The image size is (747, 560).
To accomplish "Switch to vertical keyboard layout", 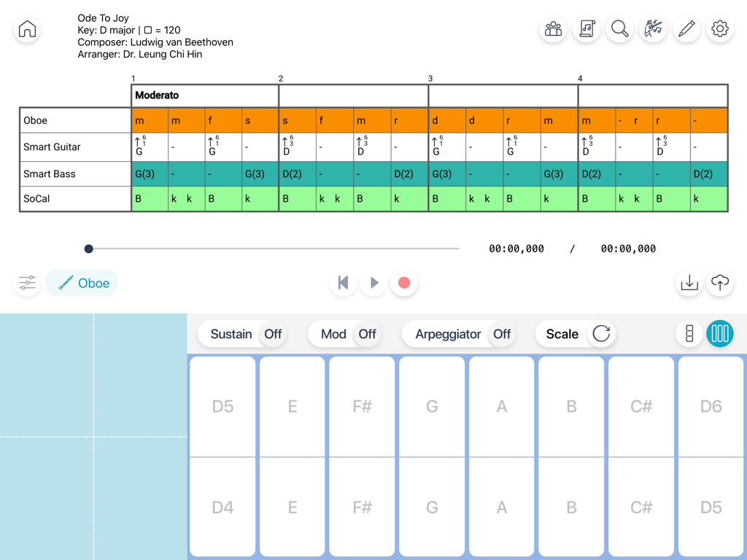I will tap(689, 334).
